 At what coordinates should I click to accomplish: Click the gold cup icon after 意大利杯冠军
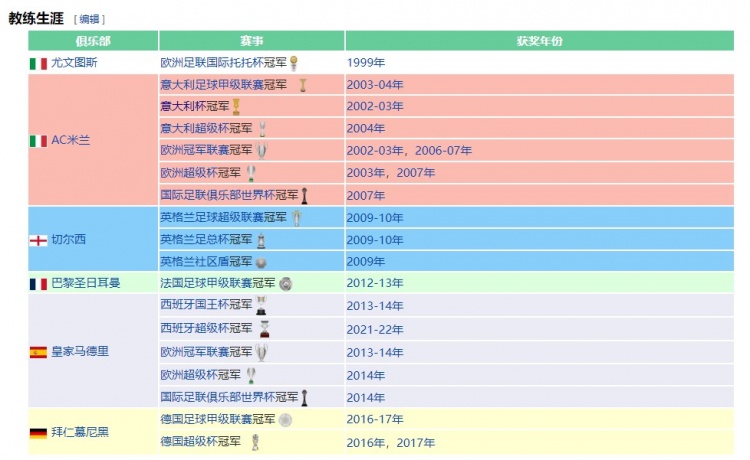(236, 107)
